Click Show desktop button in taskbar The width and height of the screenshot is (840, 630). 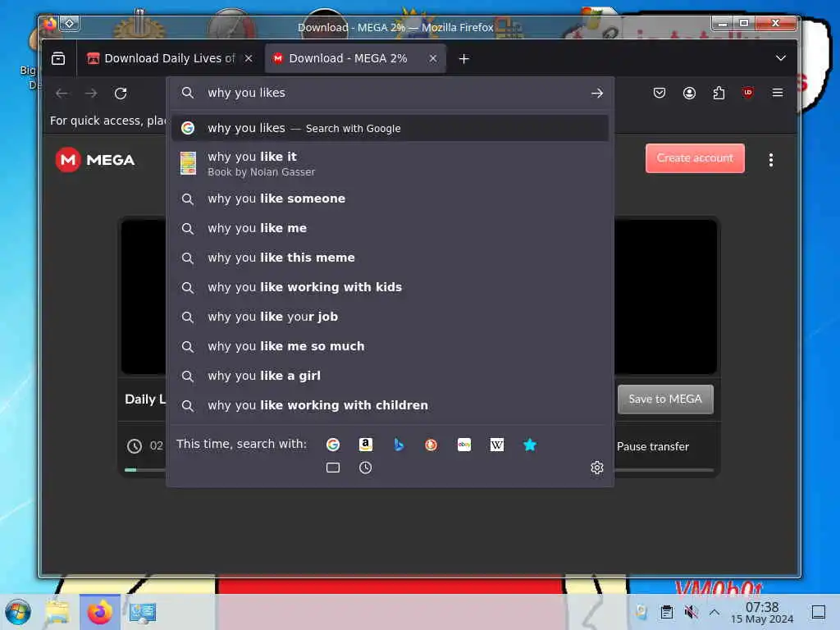coord(818,612)
